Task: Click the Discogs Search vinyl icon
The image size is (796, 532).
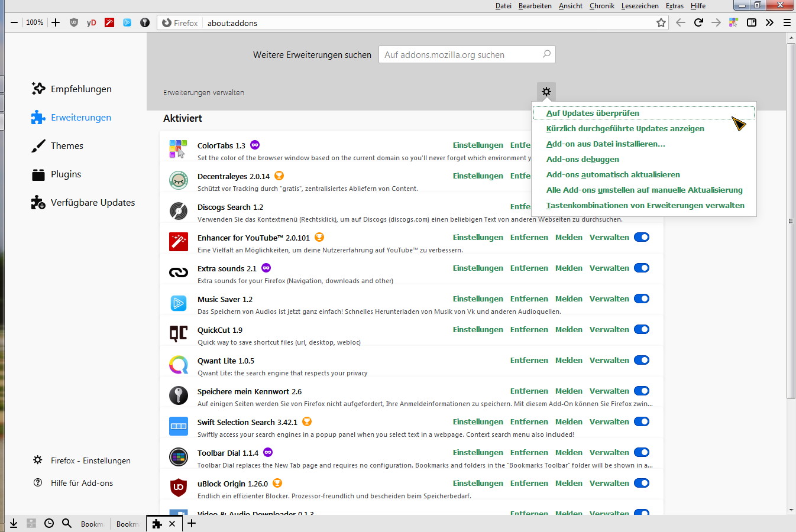Action: pos(179,210)
